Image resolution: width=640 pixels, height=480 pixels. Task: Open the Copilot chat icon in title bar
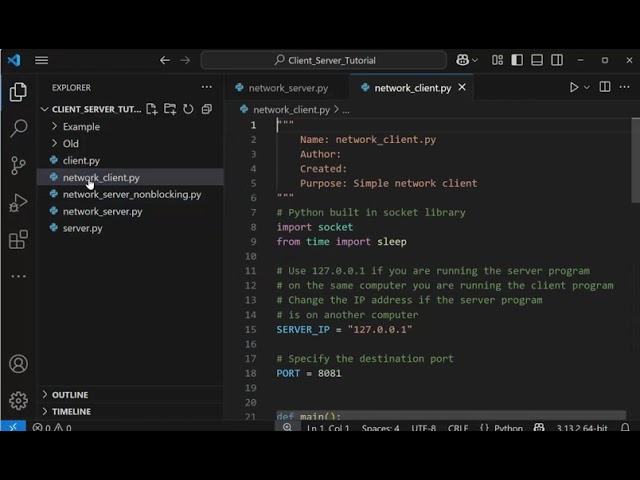[x=462, y=60]
